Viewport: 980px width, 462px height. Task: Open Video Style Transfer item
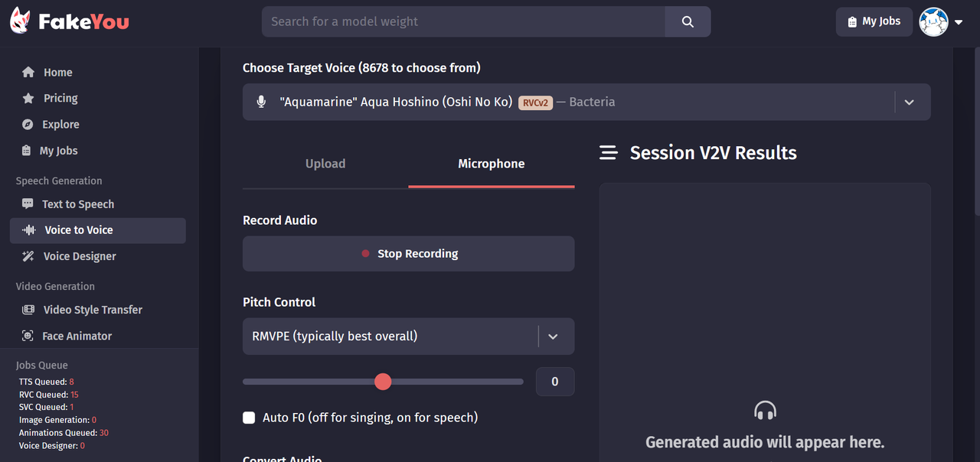92,310
